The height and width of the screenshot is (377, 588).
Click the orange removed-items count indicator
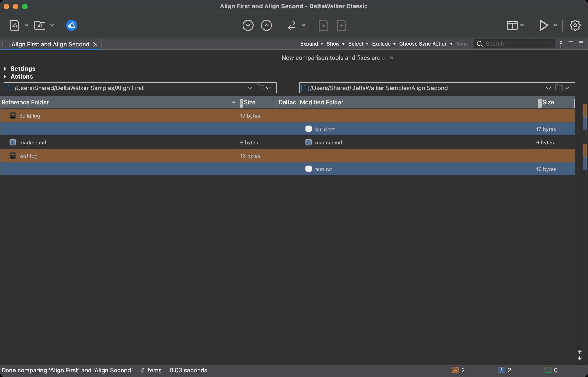(458, 370)
